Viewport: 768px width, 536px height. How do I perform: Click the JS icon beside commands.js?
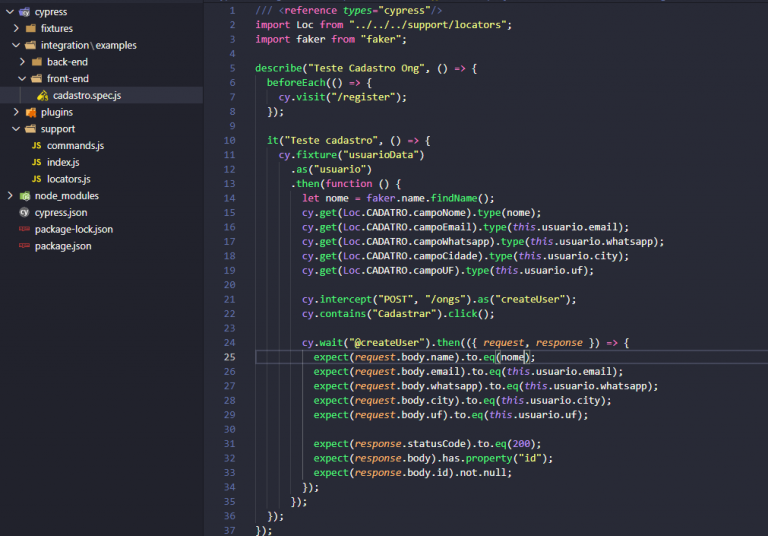tap(37, 146)
